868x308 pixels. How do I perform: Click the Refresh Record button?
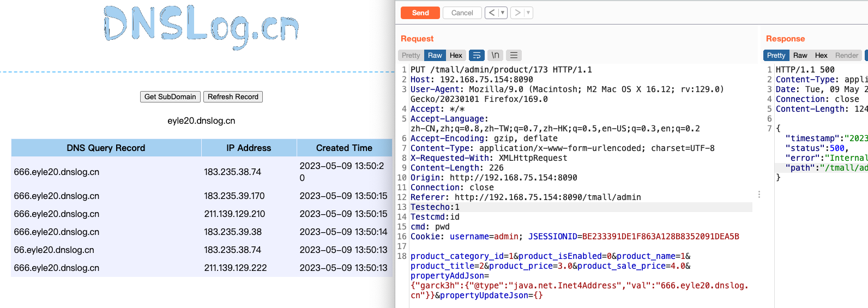click(233, 96)
